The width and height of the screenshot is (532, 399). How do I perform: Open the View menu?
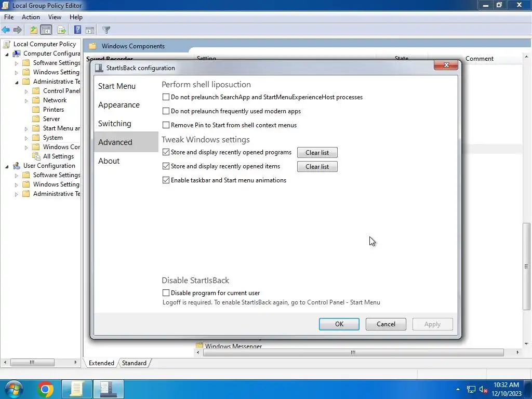click(x=55, y=17)
